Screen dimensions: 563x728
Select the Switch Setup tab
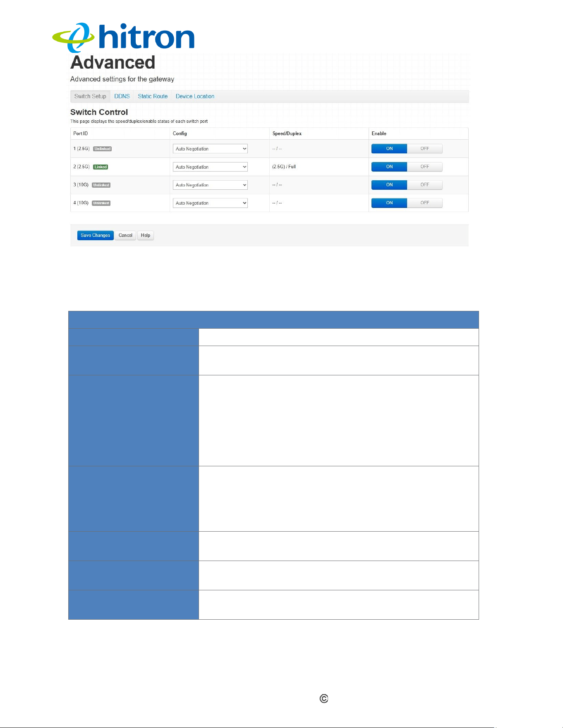pos(90,96)
